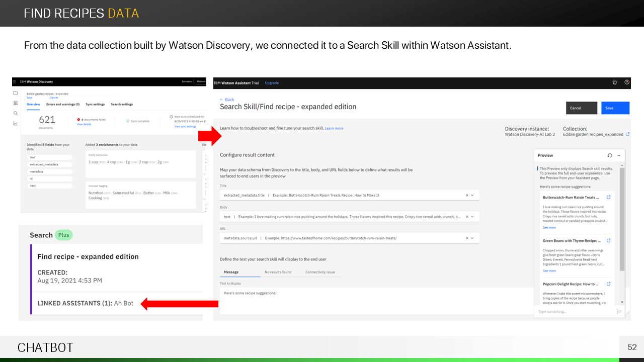Image resolution: width=644 pixels, height=362 pixels.
Task: Minimize the Preview panel
Action: [619, 155]
